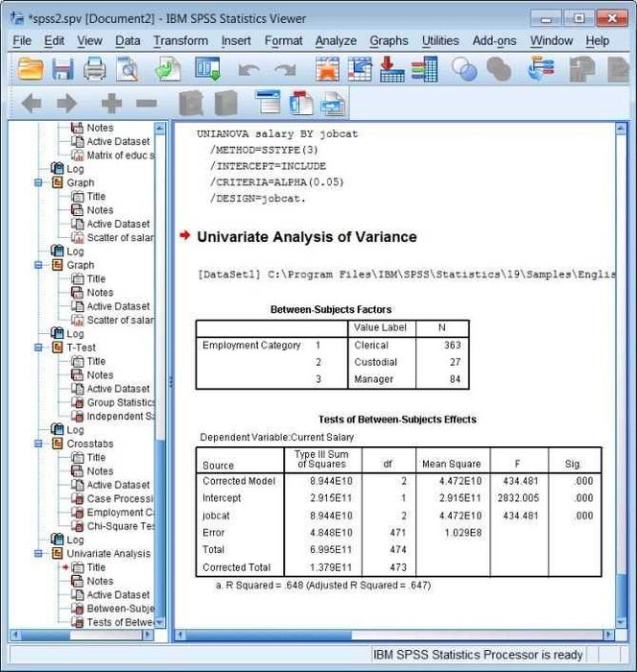This screenshot has height=672, width=637.
Task: Click the Open folder toolbar icon
Action: [31, 68]
